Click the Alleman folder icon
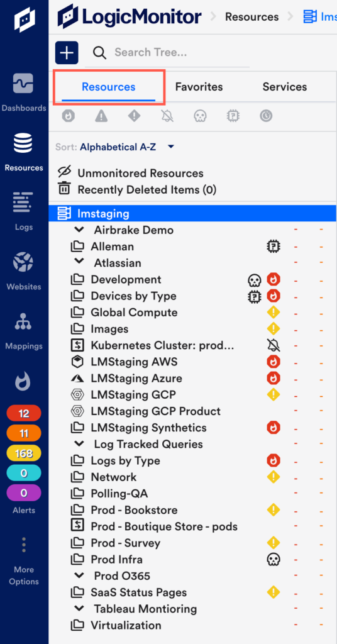This screenshot has height=644, width=337. tap(77, 247)
